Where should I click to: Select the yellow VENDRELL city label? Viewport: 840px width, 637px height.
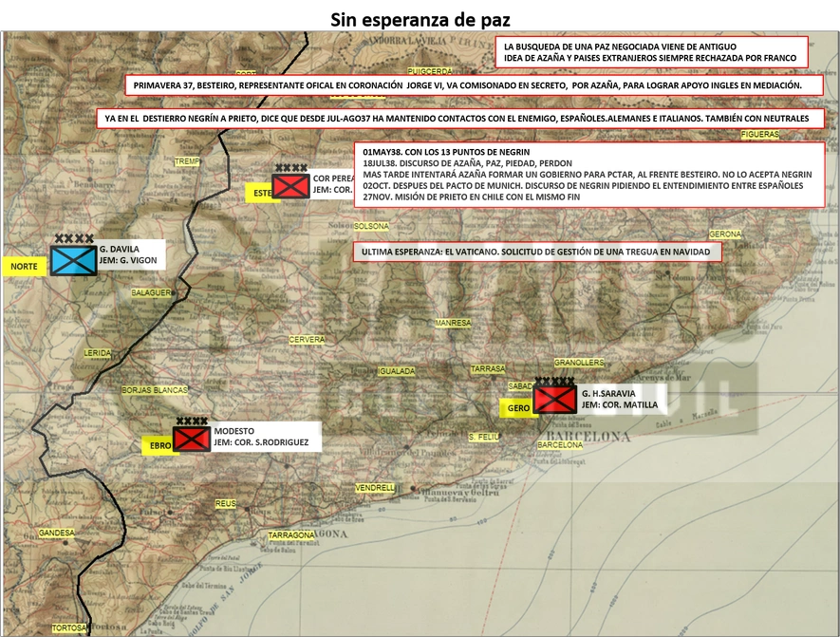pyautogui.click(x=375, y=488)
